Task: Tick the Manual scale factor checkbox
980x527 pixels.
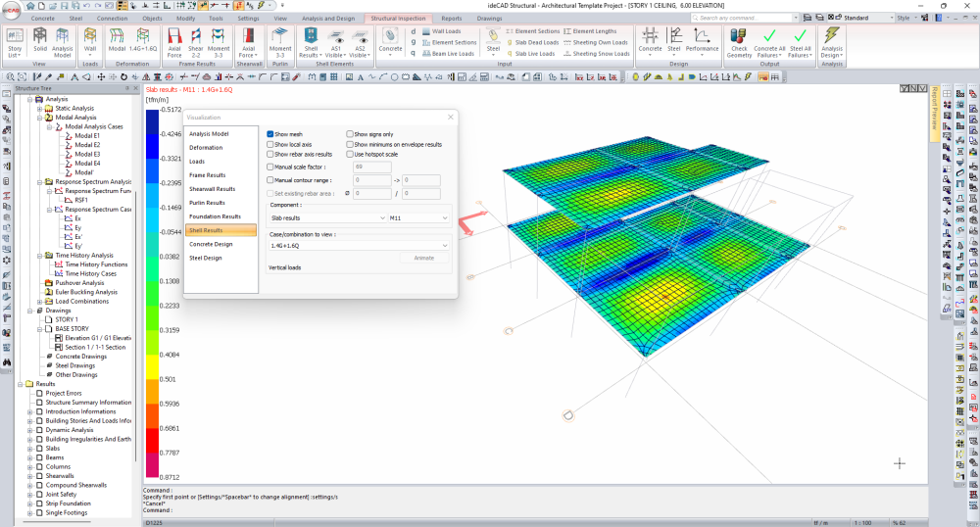Action: click(270, 168)
